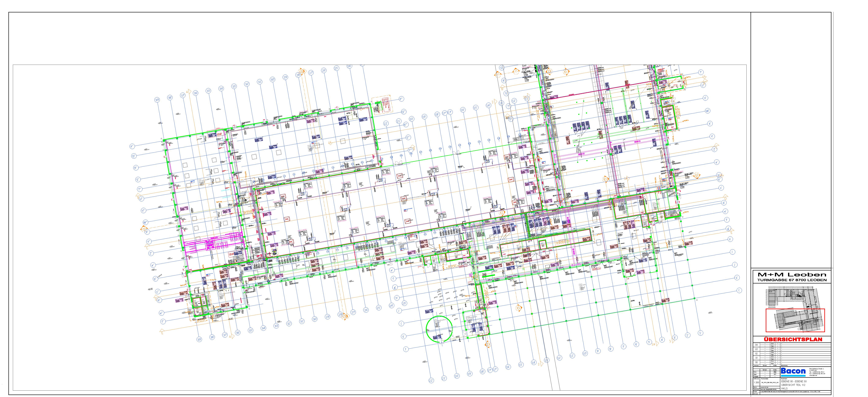868x397 pixels.
Task: Click grid axis bubble 33' along the top row
Action: point(234,86)
